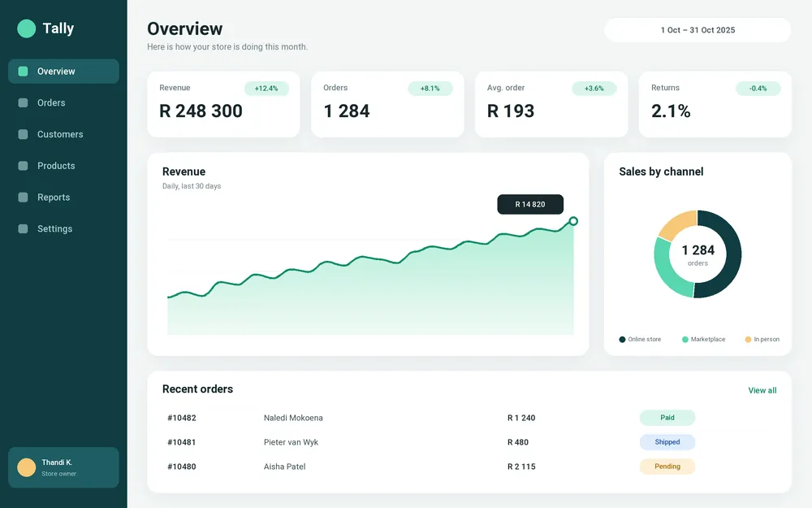Viewport: 812px width, 508px height.
Task: Click the R 1 240 order amount
Action: point(521,418)
